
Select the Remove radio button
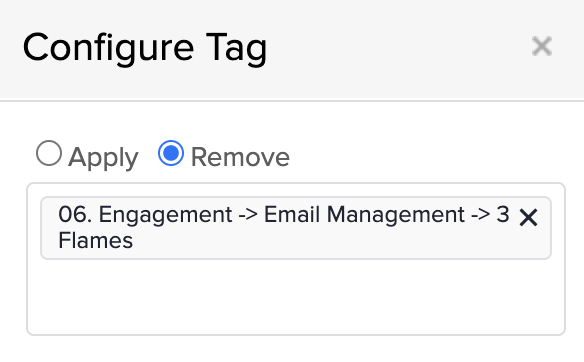(171, 153)
